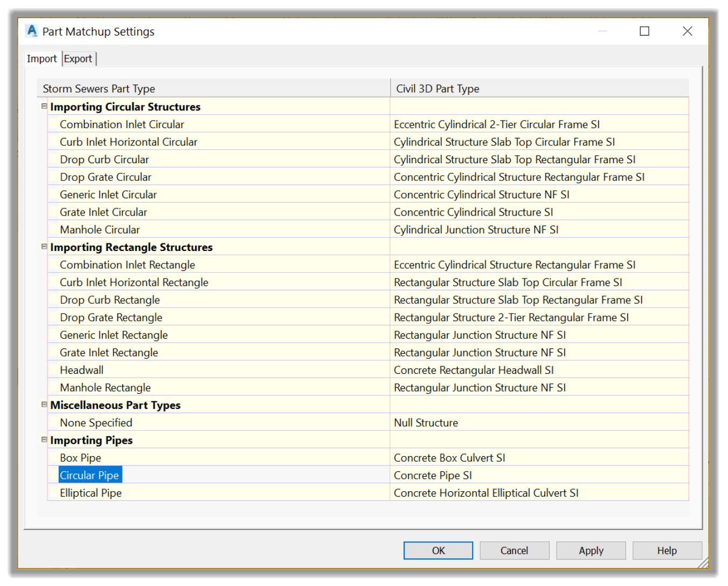Image resolution: width=728 pixels, height=586 pixels.
Task: Click Civil 3D part for Grate Inlet Rectangle
Action: 539,353
